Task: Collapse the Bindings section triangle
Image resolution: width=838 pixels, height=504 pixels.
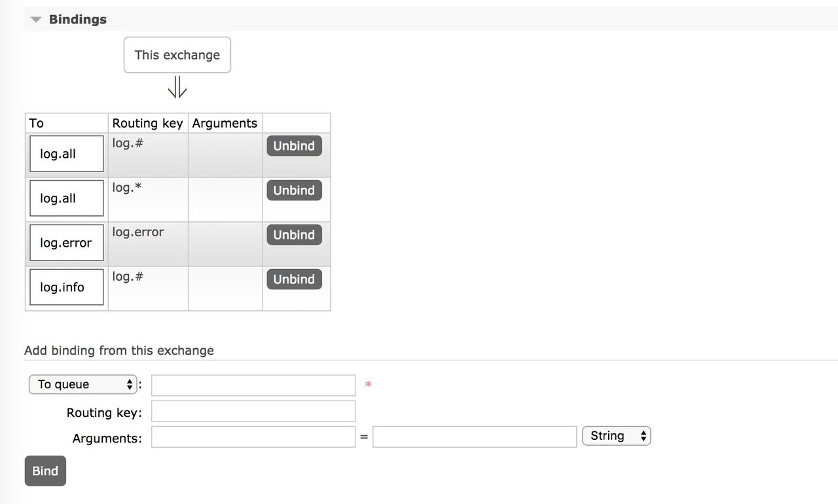Action: tap(36, 20)
